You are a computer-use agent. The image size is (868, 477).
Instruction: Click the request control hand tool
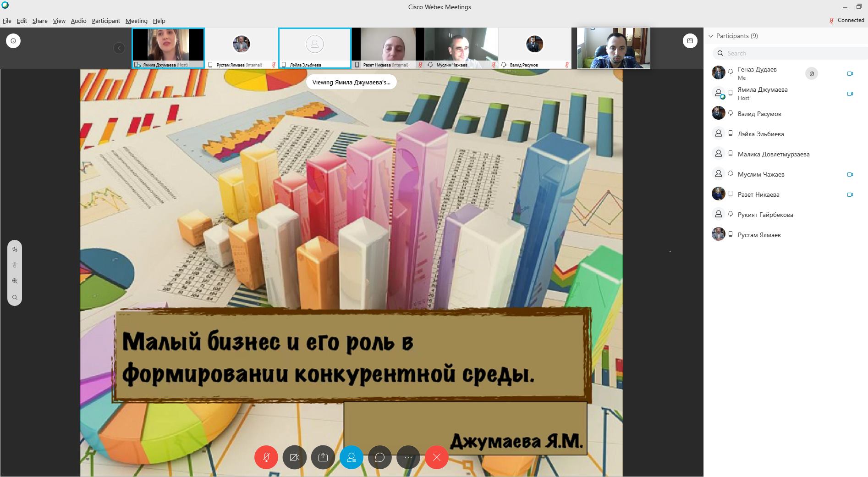click(15, 265)
